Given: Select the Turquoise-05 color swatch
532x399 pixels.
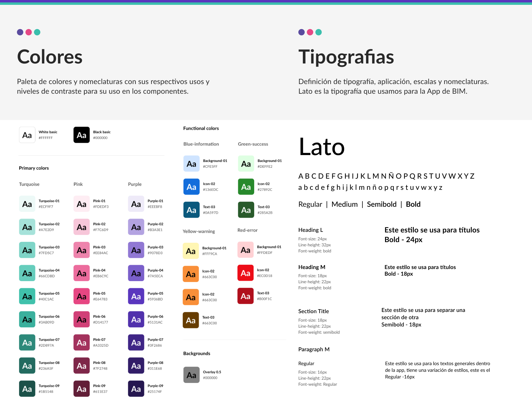Looking at the screenshot, I should (x=27, y=296).
